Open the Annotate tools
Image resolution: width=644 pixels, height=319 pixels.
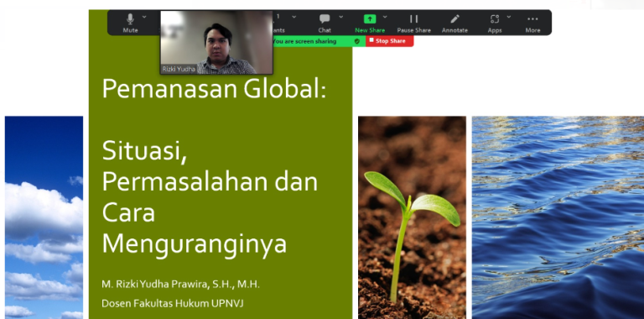pos(454,23)
